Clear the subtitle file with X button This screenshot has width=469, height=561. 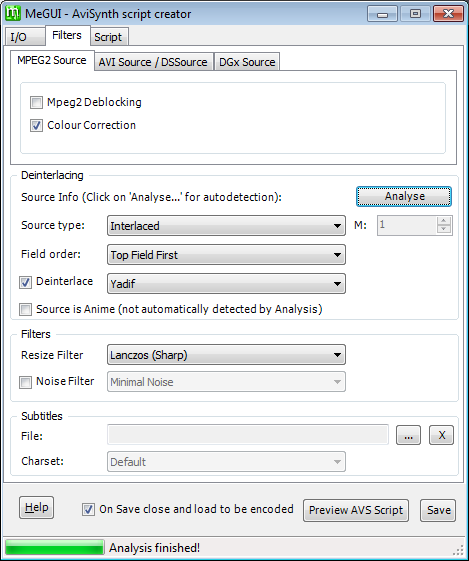441,435
